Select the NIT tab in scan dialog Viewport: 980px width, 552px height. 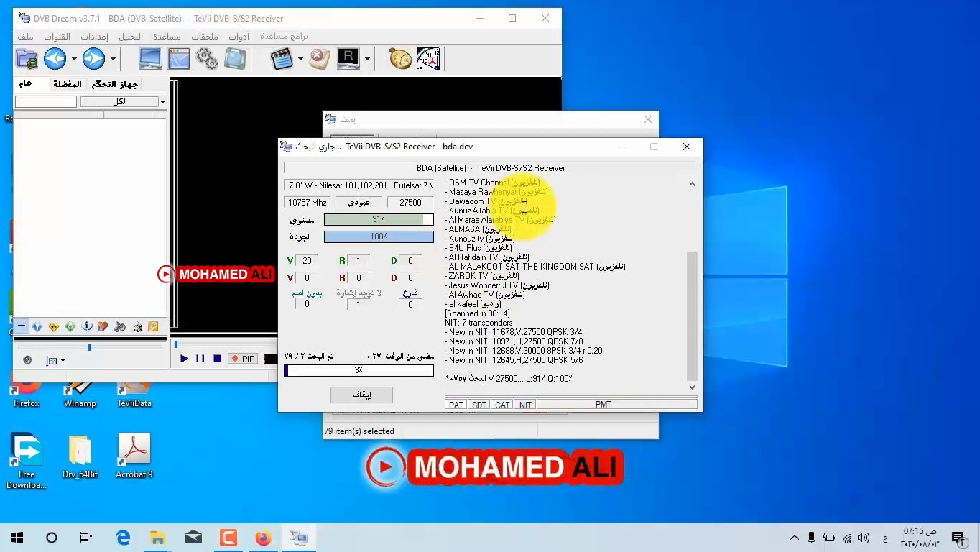tap(525, 405)
